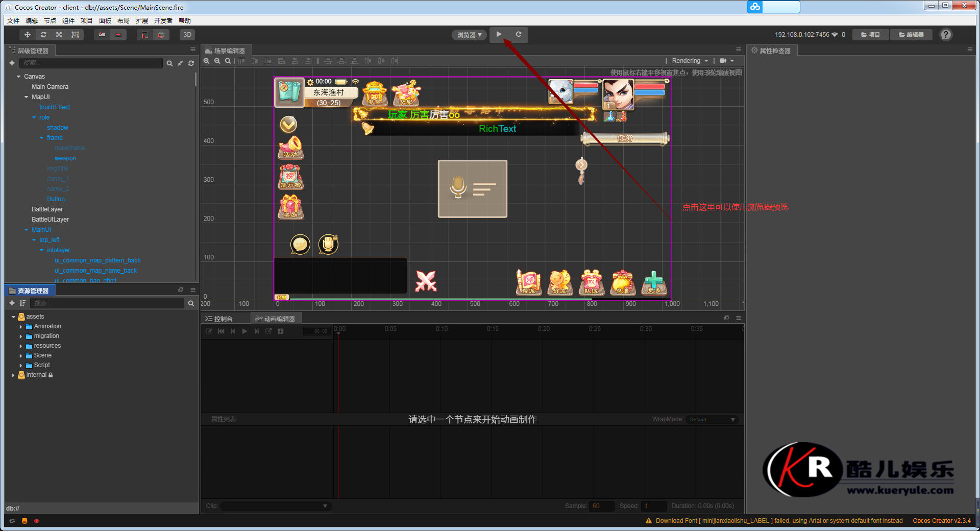The image size is (980, 531).
Task: Open the 文件 menu
Action: tap(13, 21)
